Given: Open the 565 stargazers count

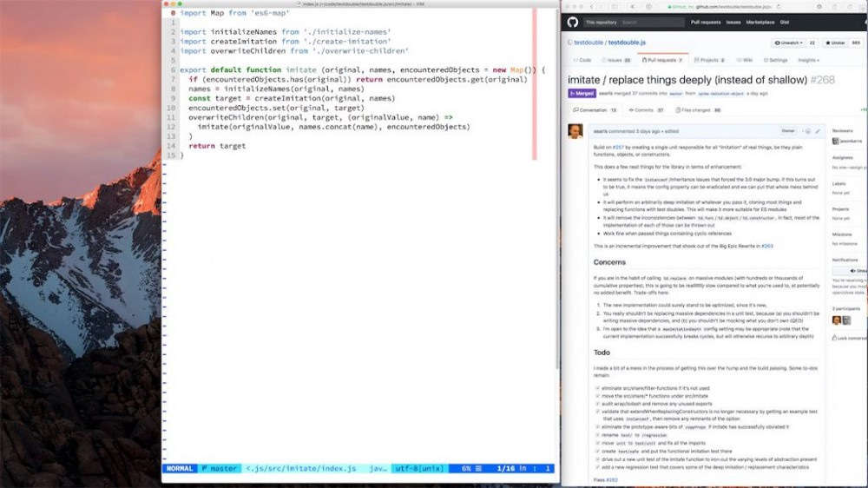Looking at the screenshot, I should [x=856, y=43].
